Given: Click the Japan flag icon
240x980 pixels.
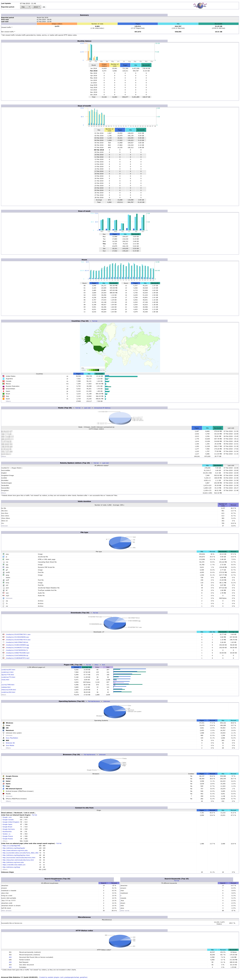Looking at the screenshot, I should click(3, 391).
